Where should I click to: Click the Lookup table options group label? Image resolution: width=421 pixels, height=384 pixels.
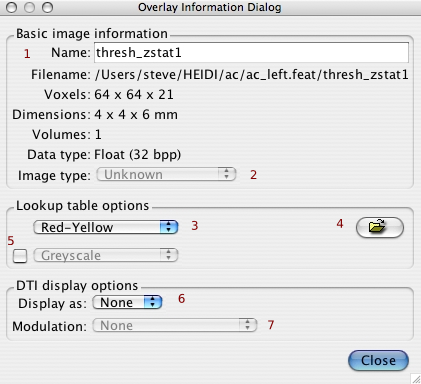click(83, 206)
